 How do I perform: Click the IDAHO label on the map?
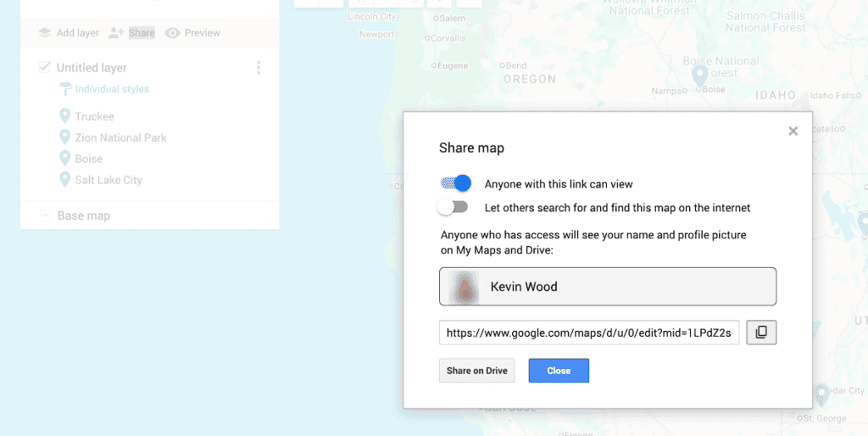[x=775, y=95]
